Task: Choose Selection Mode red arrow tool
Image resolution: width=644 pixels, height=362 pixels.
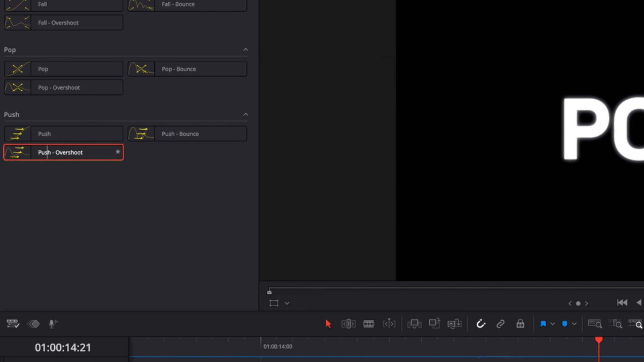Action: tap(328, 324)
